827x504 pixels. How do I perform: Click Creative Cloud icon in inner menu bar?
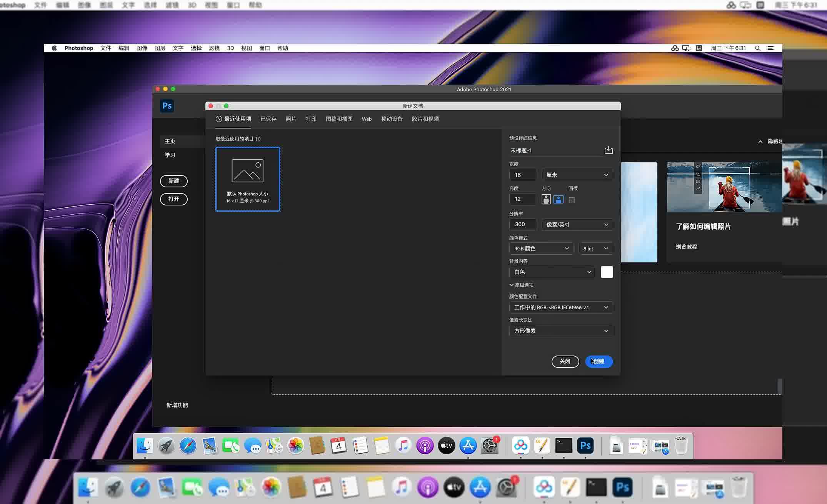tap(675, 48)
